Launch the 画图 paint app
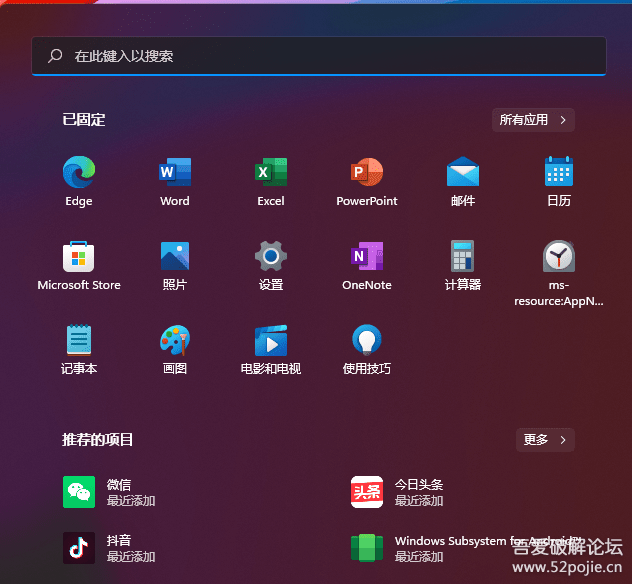The width and height of the screenshot is (632, 584). (x=175, y=341)
